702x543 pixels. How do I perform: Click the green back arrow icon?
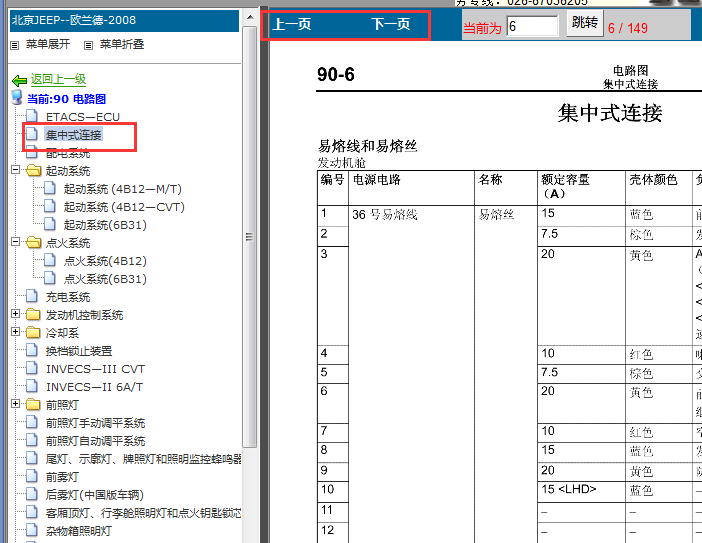tap(19, 81)
